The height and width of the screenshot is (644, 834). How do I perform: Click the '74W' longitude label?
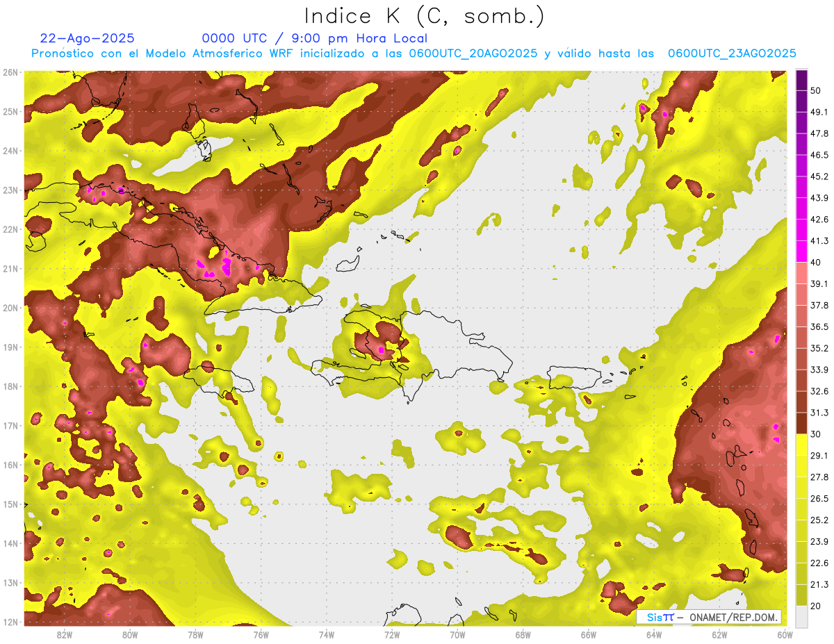[326, 634]
